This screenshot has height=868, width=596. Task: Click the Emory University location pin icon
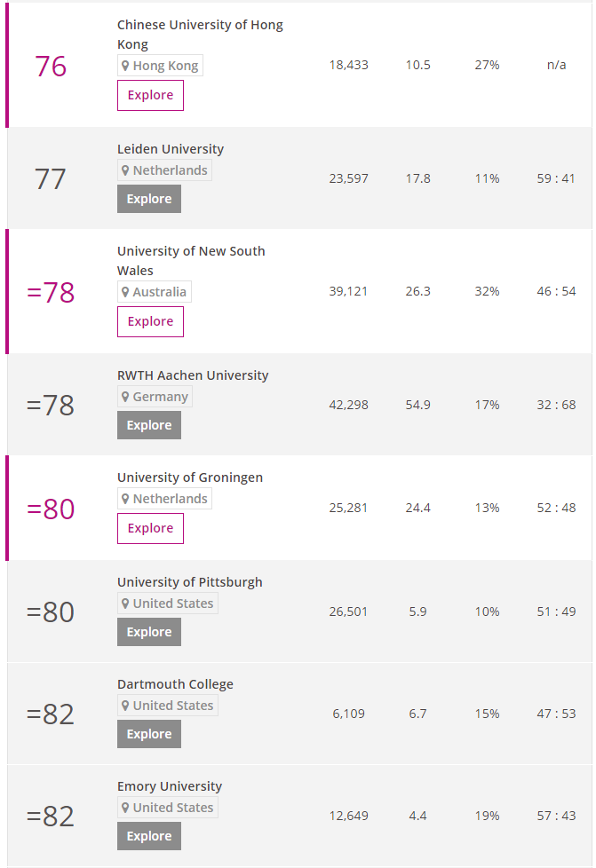pyautogui.click(x=125, y=808)
